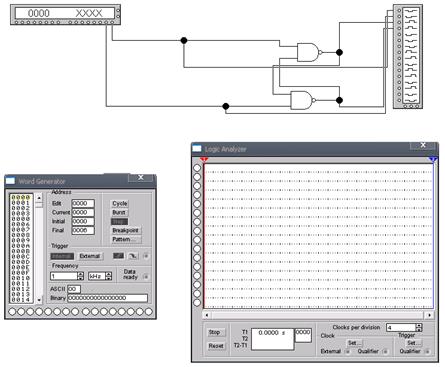Click the Cycle button
445x367 pixels.
[x=120, y=203]
